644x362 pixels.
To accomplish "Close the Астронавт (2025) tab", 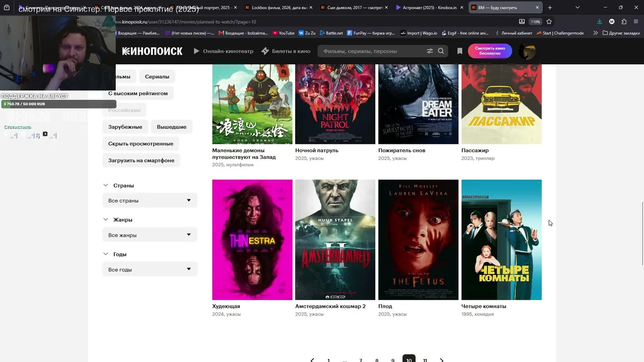I will (x=462, y=8).
